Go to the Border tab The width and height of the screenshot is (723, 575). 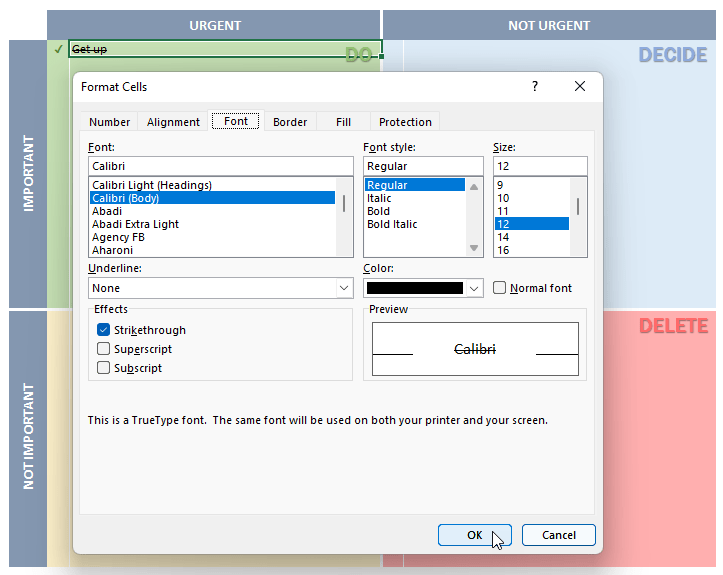290,122
